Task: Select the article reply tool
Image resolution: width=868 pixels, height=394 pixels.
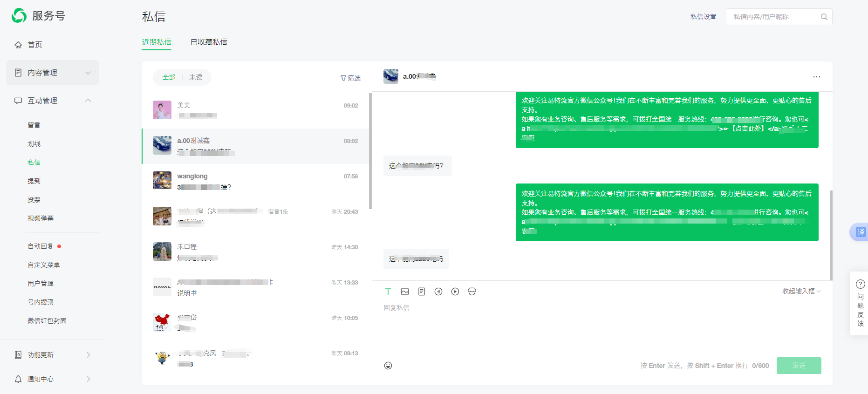Action: pyautogui.click(x=422, y=292)
